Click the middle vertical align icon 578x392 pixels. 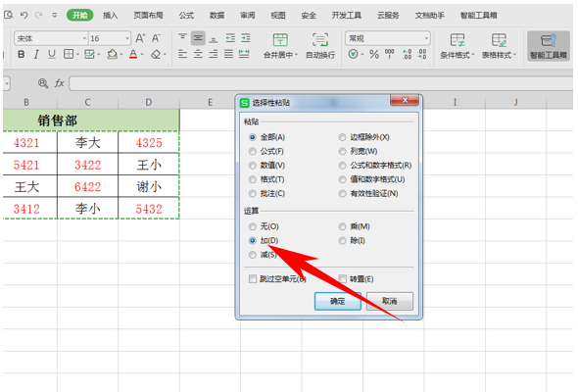click(198, 38)
